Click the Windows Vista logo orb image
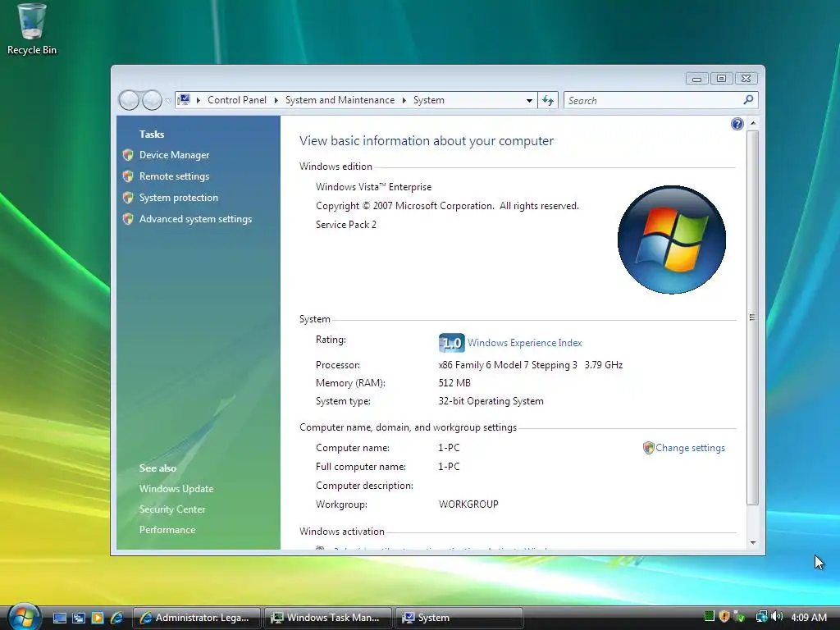Screen dimensions: 840x630 (x=671, y=240)
